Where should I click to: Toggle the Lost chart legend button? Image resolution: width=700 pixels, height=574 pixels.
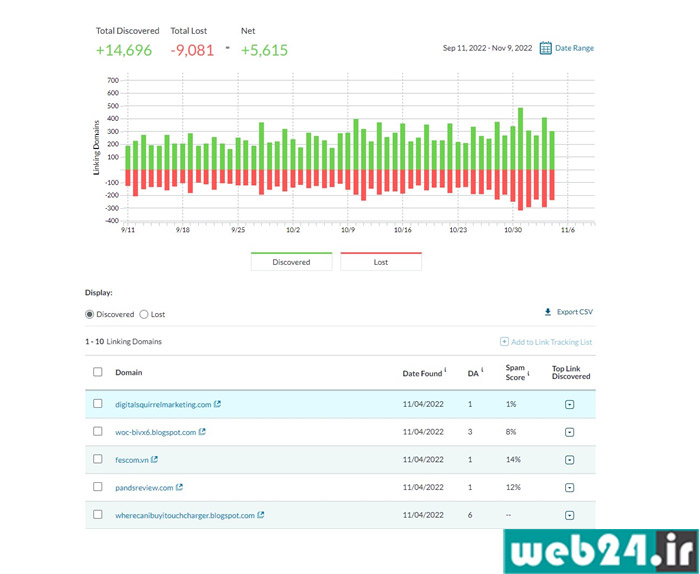[381, 262]
